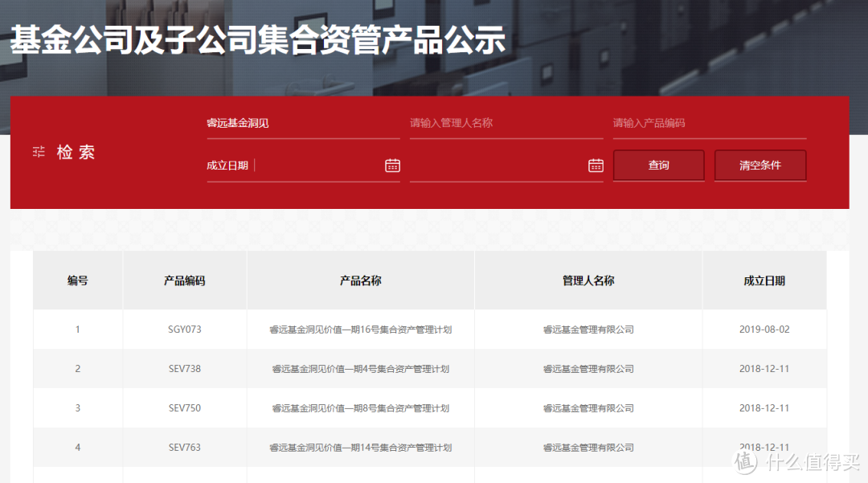Click the page title 基金公司及子公司集合资管产品公示
Viewport: 868px width, 483px height.
coord(258,40)
